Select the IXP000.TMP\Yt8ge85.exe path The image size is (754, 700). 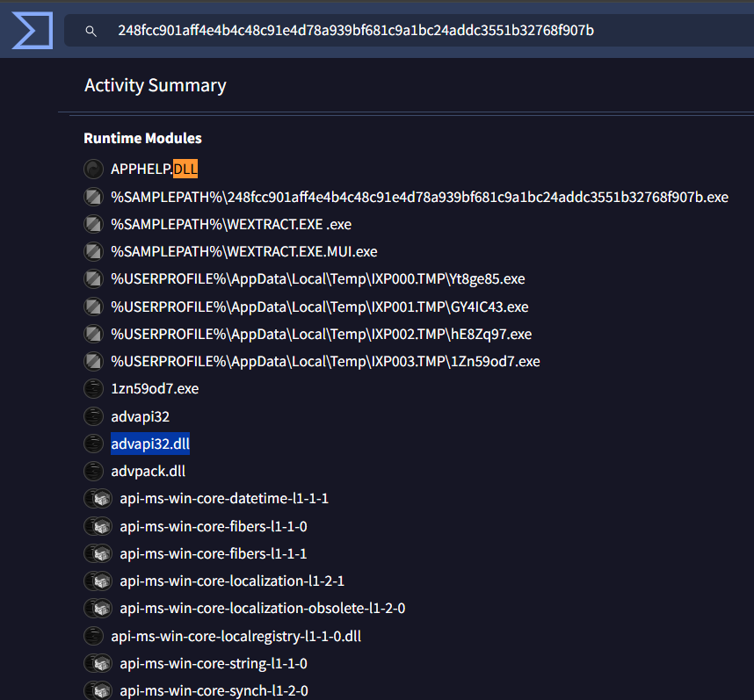tap(318, 278)
